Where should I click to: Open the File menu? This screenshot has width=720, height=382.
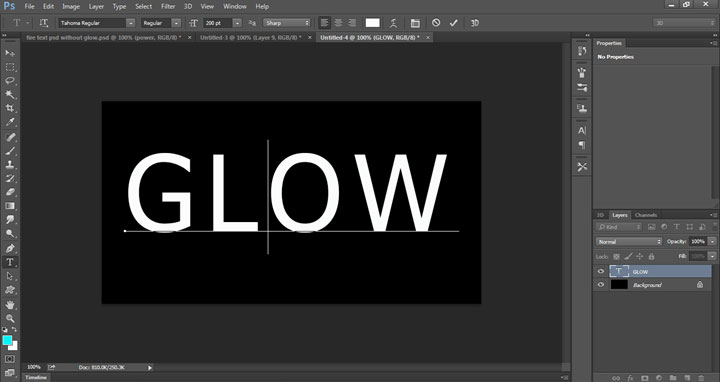pyautogui.click(x=29, y=6)
